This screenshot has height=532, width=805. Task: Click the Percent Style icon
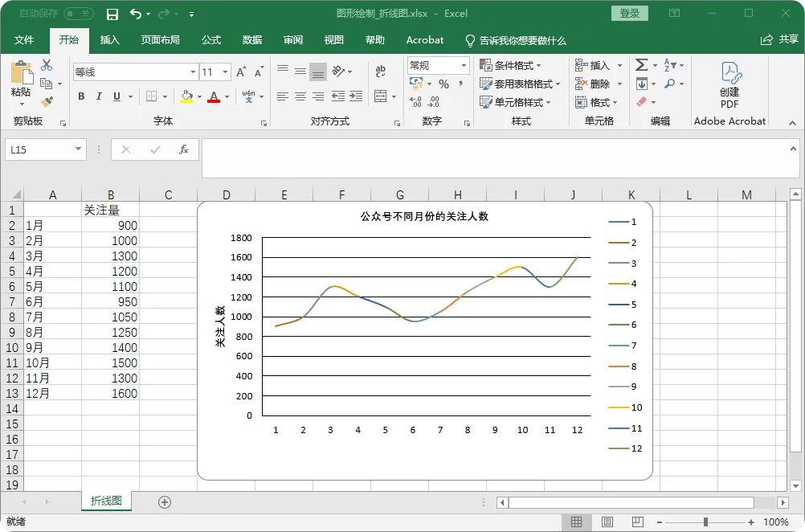tap(444, 84)
